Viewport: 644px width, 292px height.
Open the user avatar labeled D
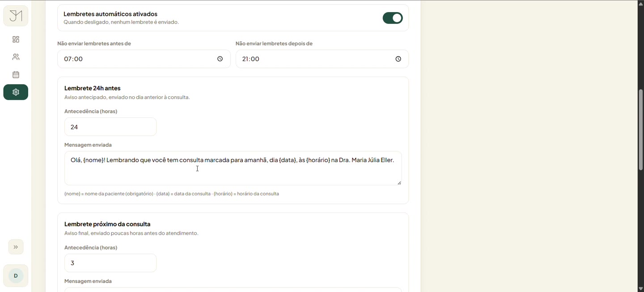click(x=16, y=276)
